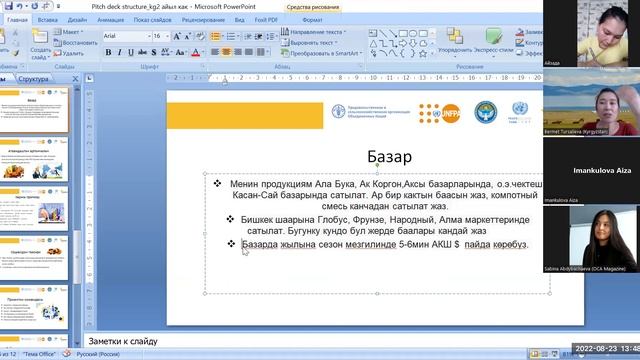
Task: Switch to the Структура outline tab
Action: point(33,79)
